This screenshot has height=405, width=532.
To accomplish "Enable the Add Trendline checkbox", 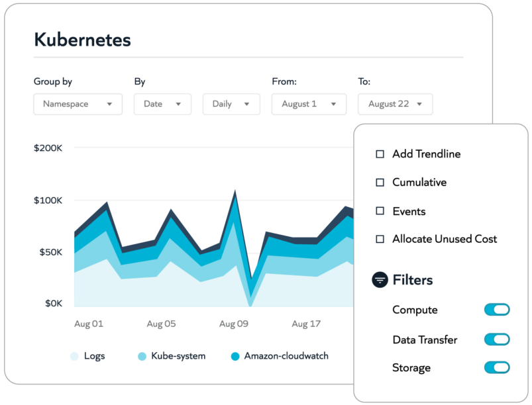I will tap(380, 154).
